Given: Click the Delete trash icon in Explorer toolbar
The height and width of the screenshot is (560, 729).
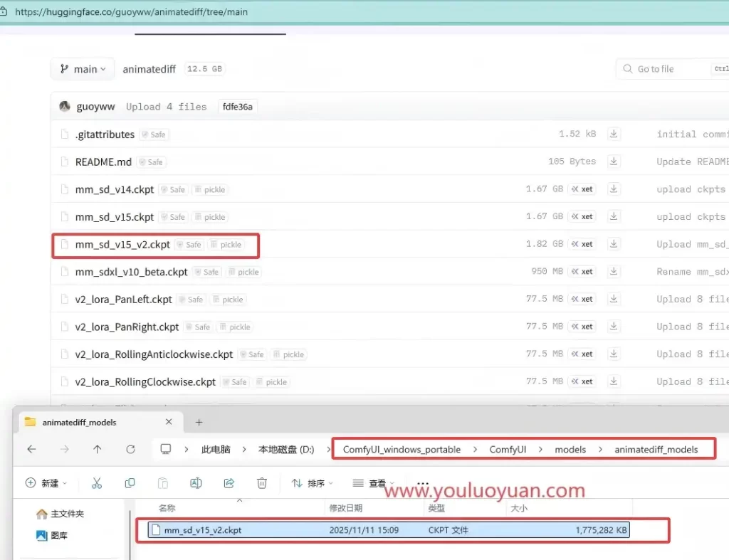Looking at the screenshot, I should click(262, 483).
